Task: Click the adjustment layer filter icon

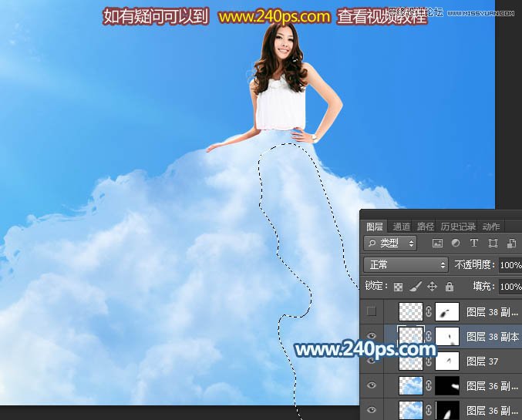Action: click(456, 244)
